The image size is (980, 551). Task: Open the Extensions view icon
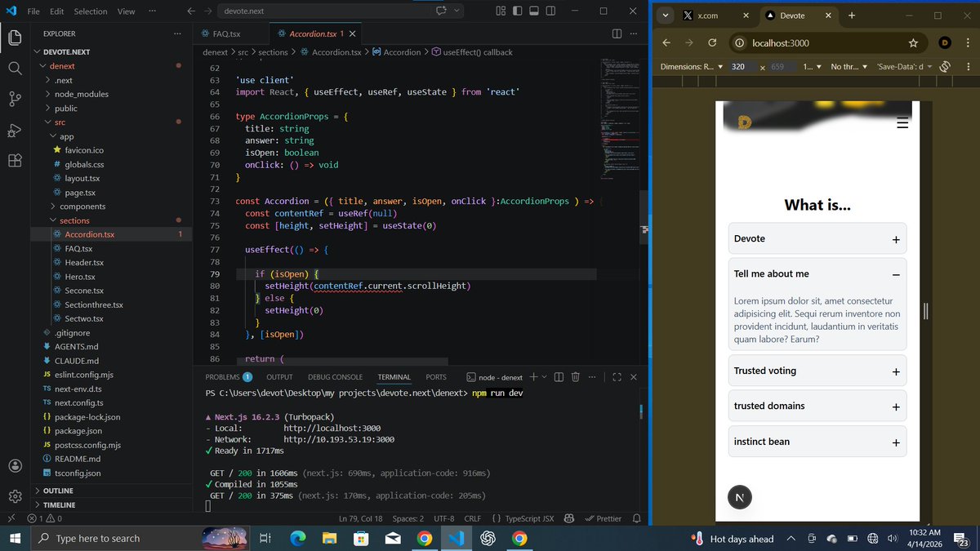[x=15, y=160]
